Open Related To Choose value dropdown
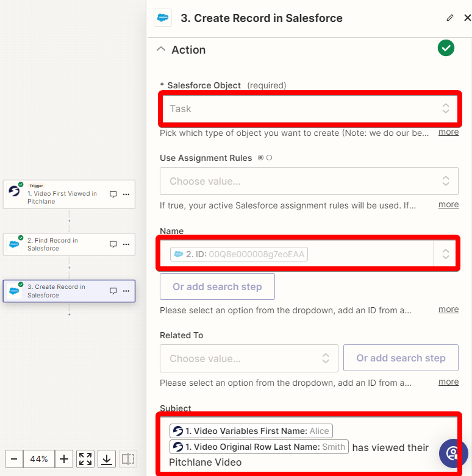The height and width of the screenshot is (476, 472). point(249,358)
